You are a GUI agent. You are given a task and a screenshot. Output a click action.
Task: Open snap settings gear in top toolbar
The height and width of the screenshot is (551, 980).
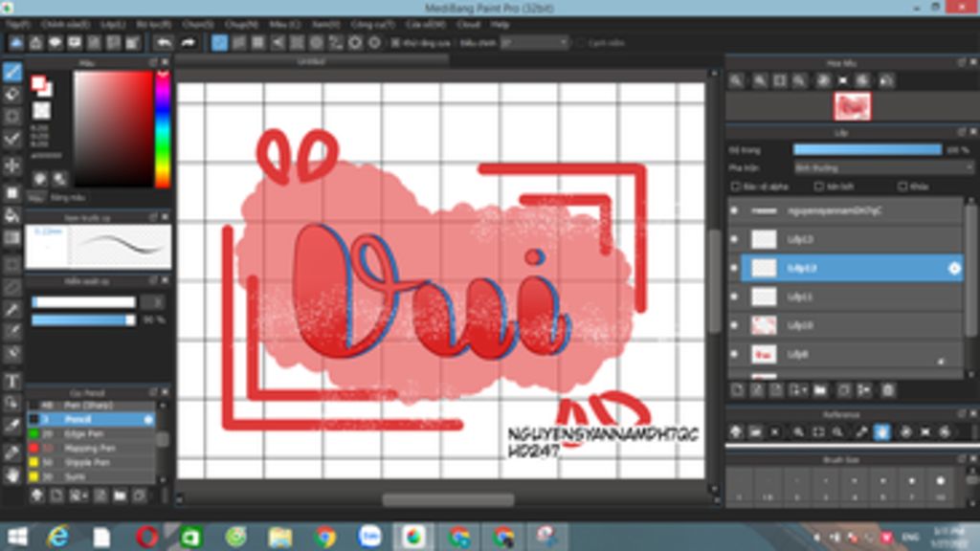(375, 42)
